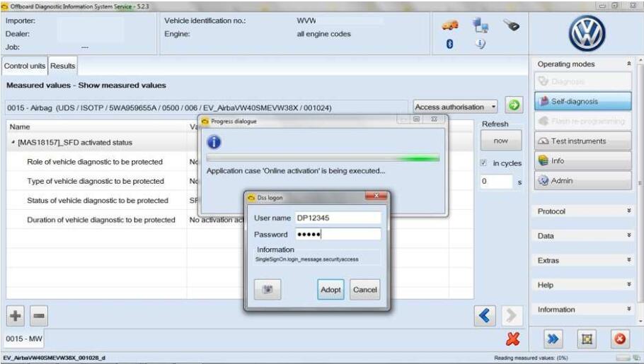Click the plus add measurement button

tap(16, 315)
